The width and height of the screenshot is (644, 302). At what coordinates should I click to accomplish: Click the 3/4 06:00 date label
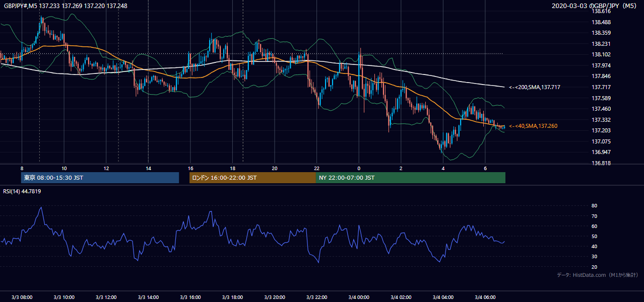coord(485,297)
